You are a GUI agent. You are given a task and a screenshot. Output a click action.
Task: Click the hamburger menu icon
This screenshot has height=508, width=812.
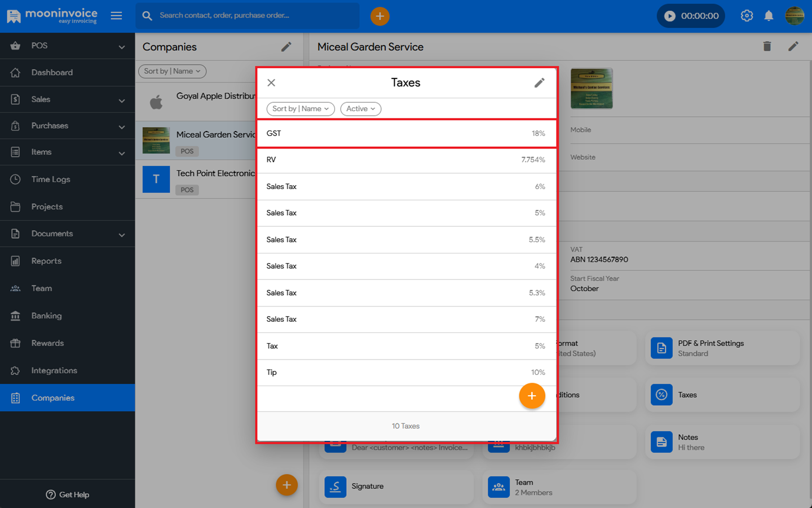click(116, 16)
